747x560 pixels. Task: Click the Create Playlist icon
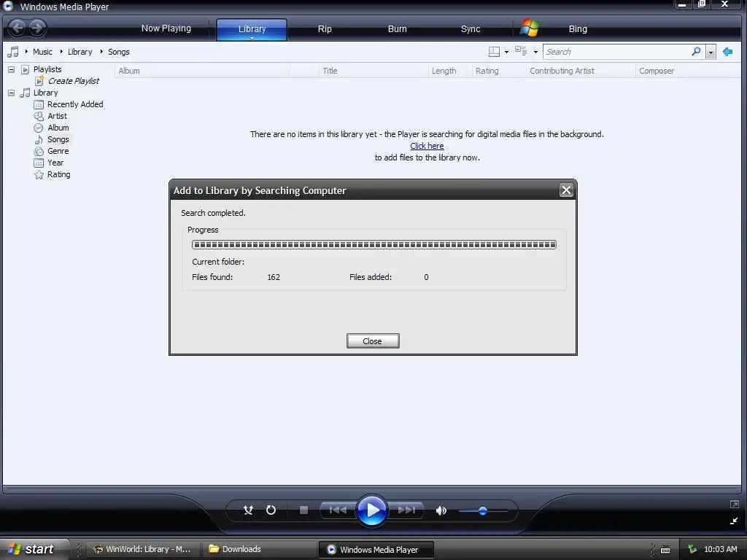(39, 81)
